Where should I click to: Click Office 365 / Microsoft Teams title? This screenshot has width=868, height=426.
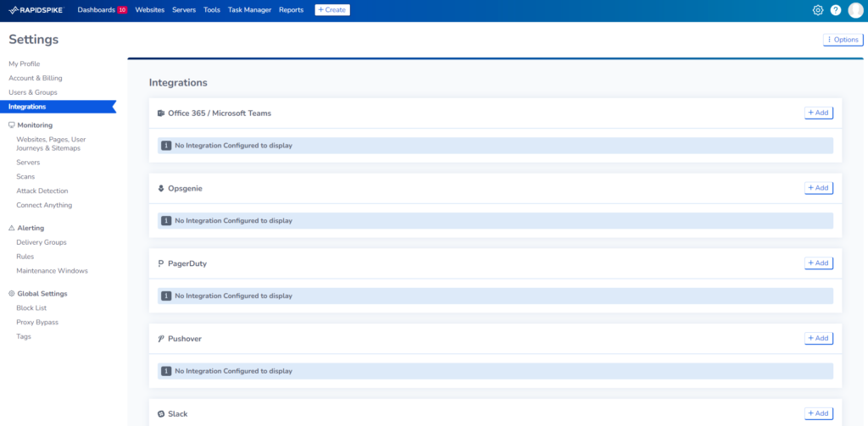point(220,113)
